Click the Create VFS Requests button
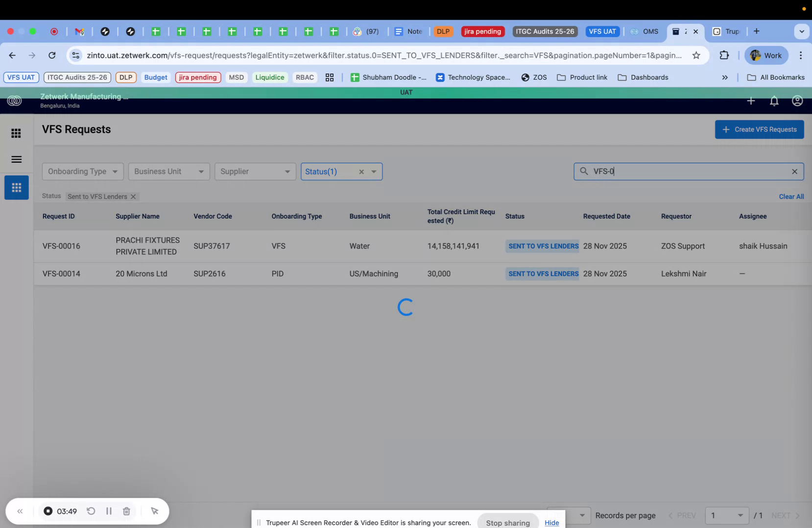 click(x=759, y=129)
